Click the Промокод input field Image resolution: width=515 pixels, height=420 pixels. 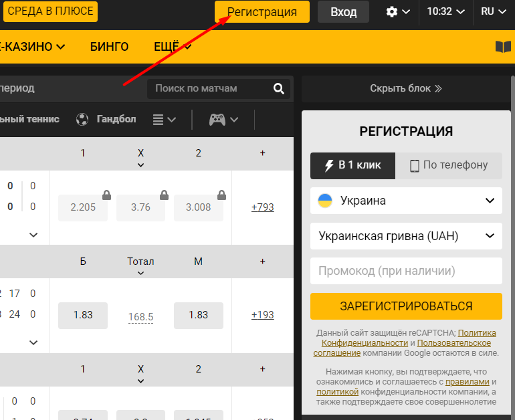click(x=406, y=271)
